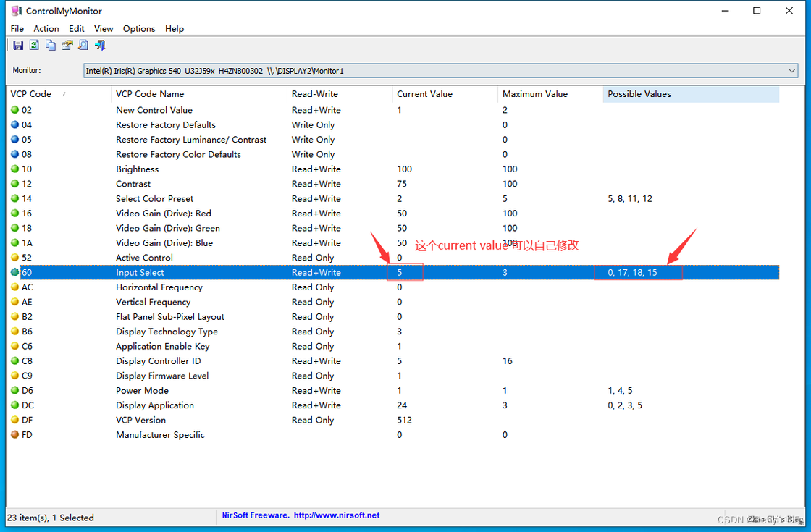Click current value 512 of VCP Version
Viewport: 811px width, 532px height.
point(405,420)
